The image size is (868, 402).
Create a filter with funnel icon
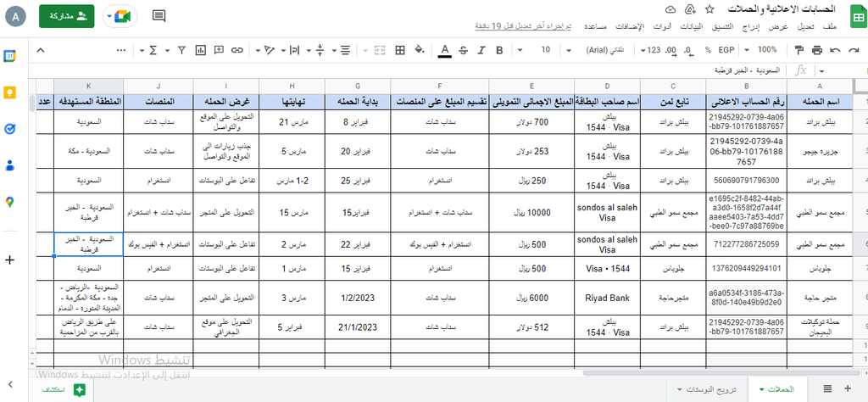181,50
